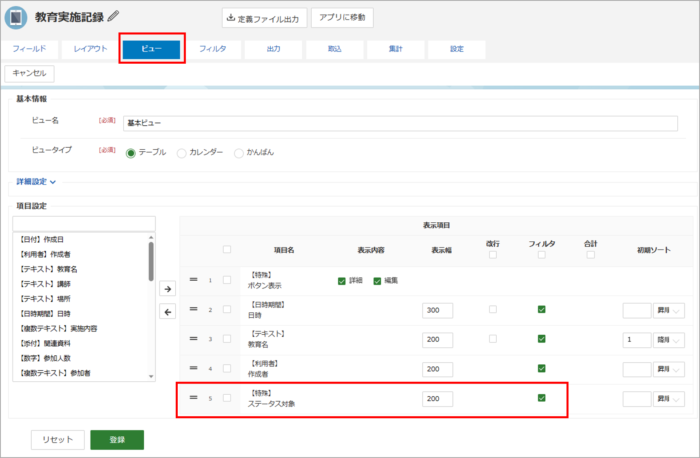Open sort order dropdown for ステータス対象 row
Image resolution: width=700 pixels, height=458 pixels.
point(669,399)
